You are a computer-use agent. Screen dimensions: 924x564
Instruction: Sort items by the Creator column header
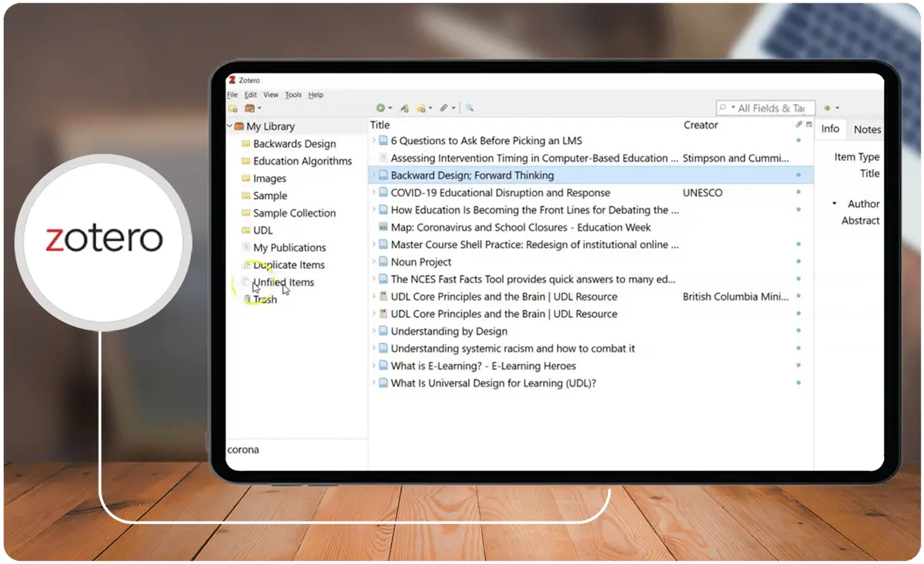pos(701,125)
